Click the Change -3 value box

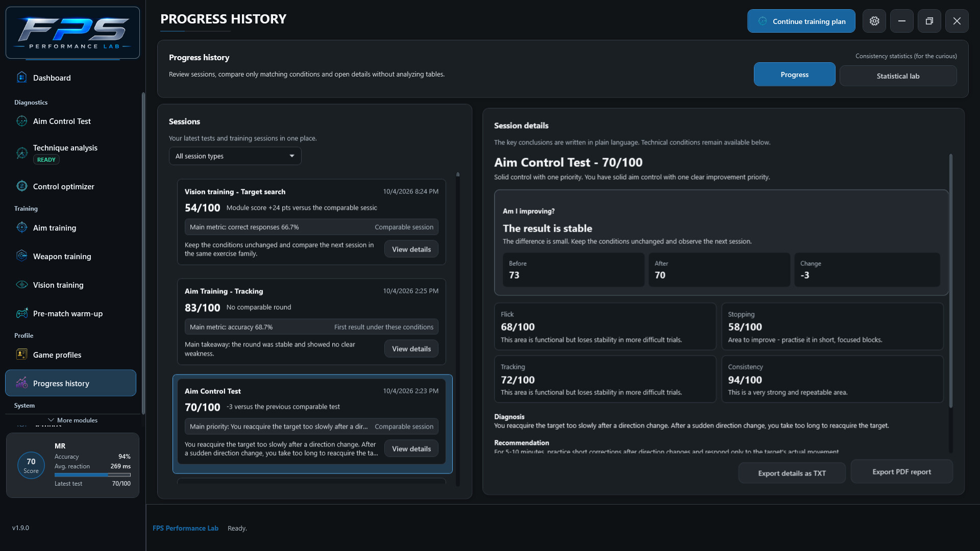867,269
